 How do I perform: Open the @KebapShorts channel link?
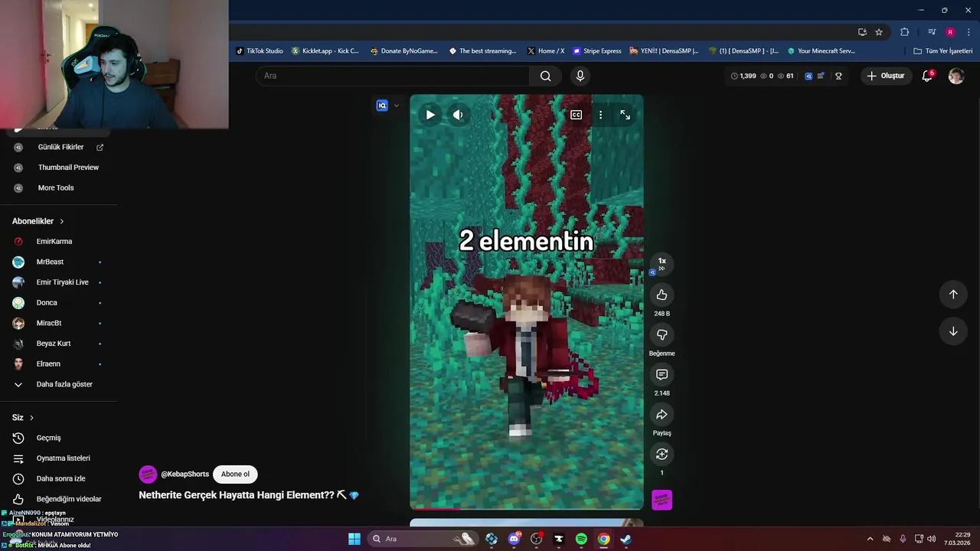(185, 474)
